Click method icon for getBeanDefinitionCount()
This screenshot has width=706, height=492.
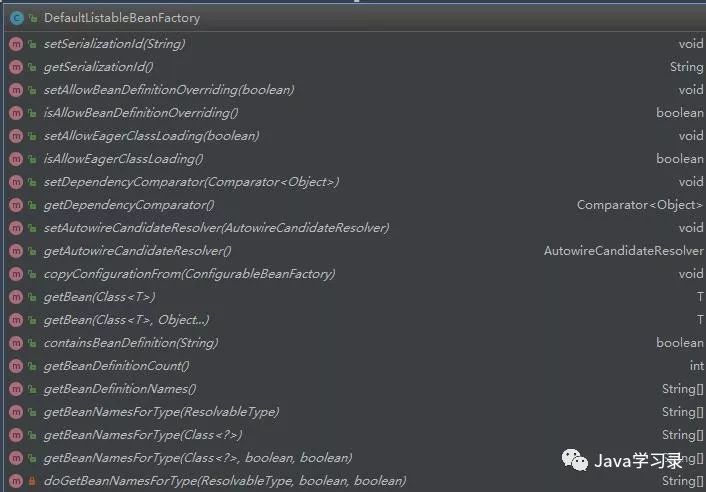click(x=16, y=366)
